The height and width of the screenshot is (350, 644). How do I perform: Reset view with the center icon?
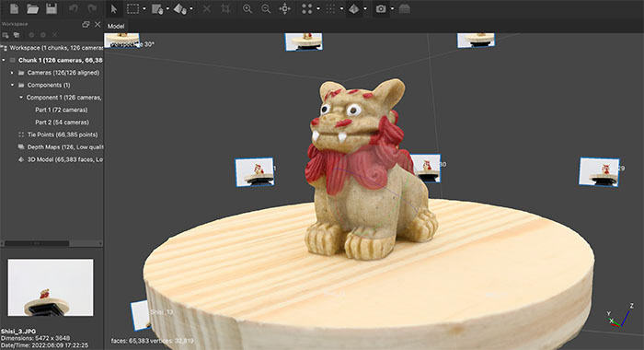coord(284,8)
